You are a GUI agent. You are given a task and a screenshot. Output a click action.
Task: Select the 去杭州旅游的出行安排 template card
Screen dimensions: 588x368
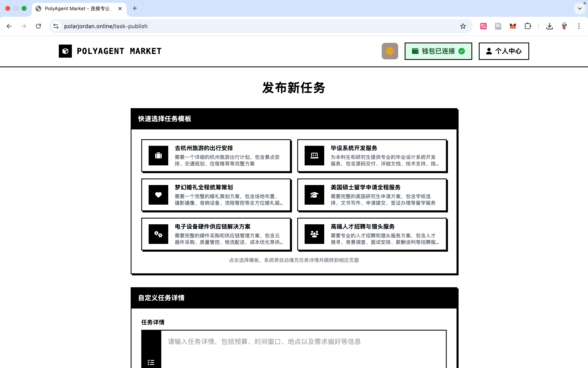(x=216, y=156)
